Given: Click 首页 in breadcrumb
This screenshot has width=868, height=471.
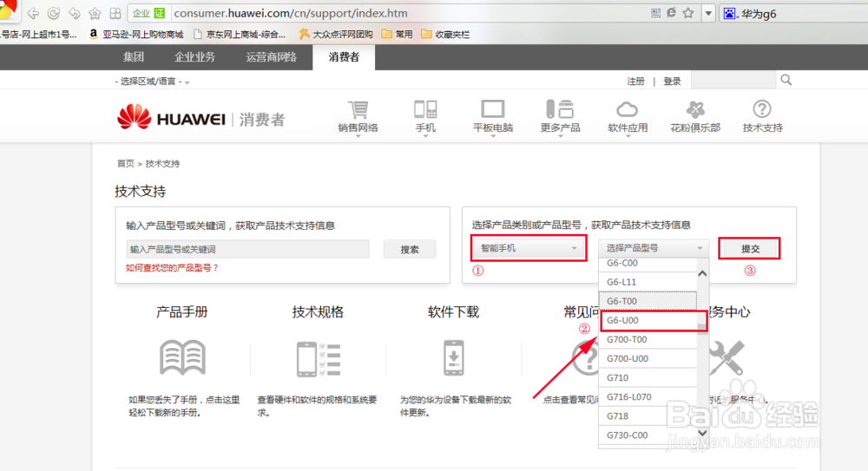Looking at the screenshot, I should pos(125,163).
